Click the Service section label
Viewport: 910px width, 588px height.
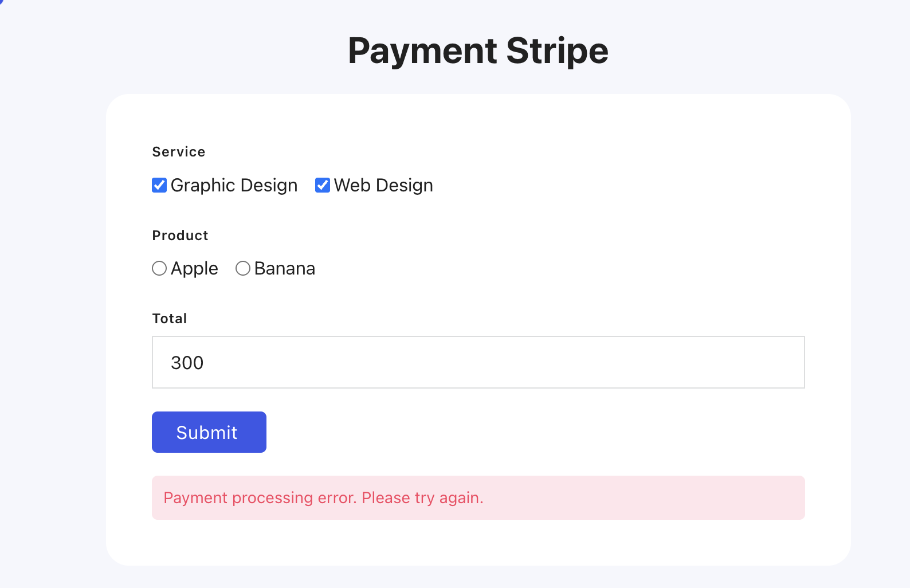click(179, 152)
